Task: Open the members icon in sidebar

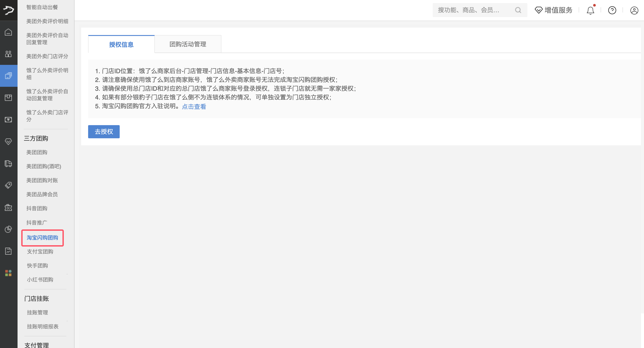Action: [9, 54]
